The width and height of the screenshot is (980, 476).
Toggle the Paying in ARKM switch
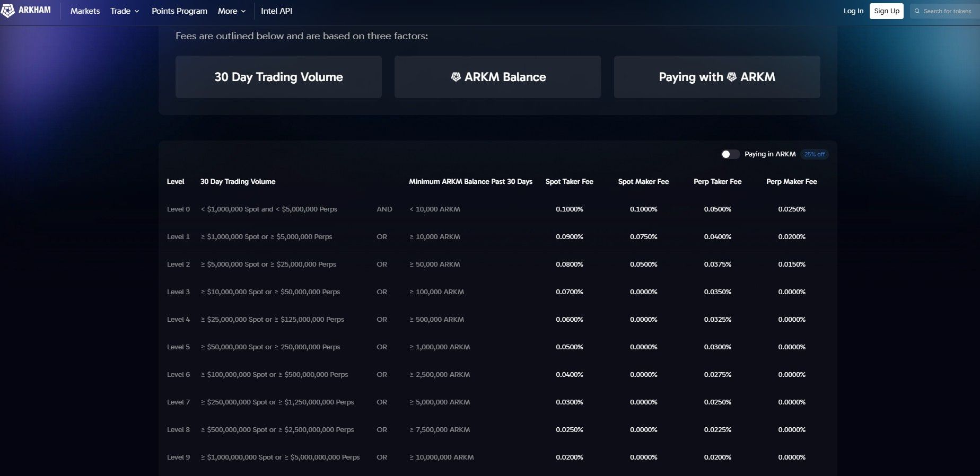[x=730, y=154]
